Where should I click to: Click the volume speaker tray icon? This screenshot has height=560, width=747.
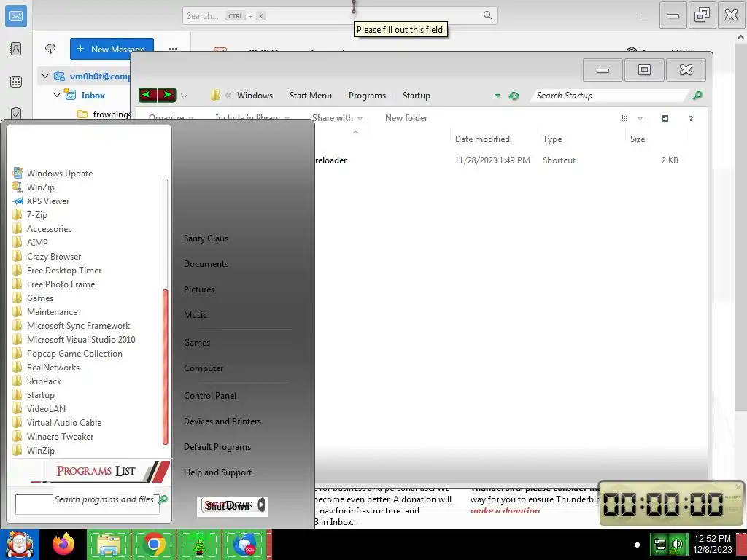(x=677, y=544)
